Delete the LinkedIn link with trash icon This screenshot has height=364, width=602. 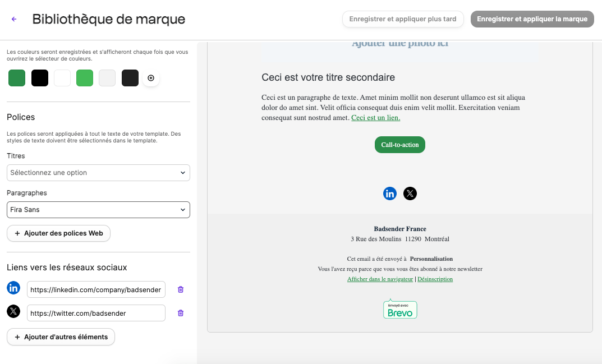click(x=181, y=289)
